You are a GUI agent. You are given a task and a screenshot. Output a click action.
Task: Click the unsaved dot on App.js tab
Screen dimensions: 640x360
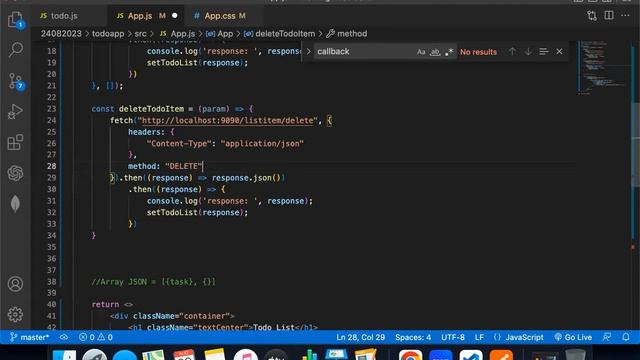[175, 16]
